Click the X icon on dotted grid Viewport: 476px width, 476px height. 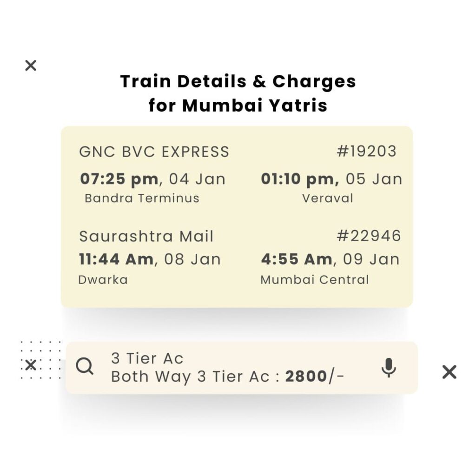[x=31, y=365]
